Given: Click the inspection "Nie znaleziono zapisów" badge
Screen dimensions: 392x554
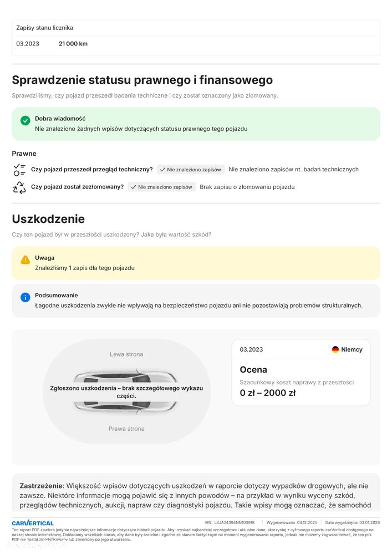Looking at the screenshot, I should pyautogui.click(x=190, y=170).
